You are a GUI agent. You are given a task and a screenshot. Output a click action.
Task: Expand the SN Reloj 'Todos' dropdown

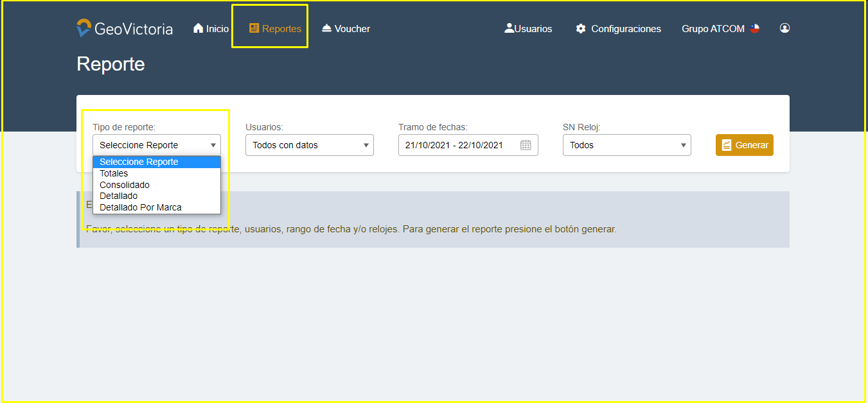pyautogui.click(x=626, y=145)
